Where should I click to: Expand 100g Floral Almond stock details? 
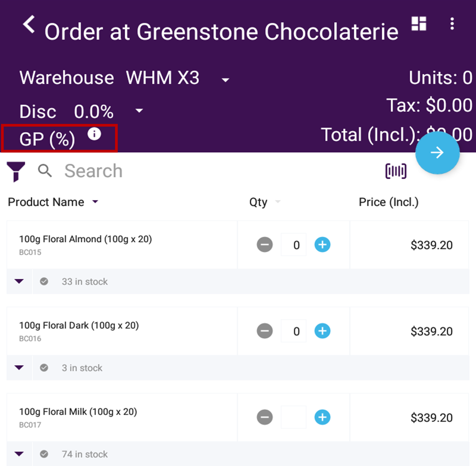pyautogui.click(x=19, y=281)
